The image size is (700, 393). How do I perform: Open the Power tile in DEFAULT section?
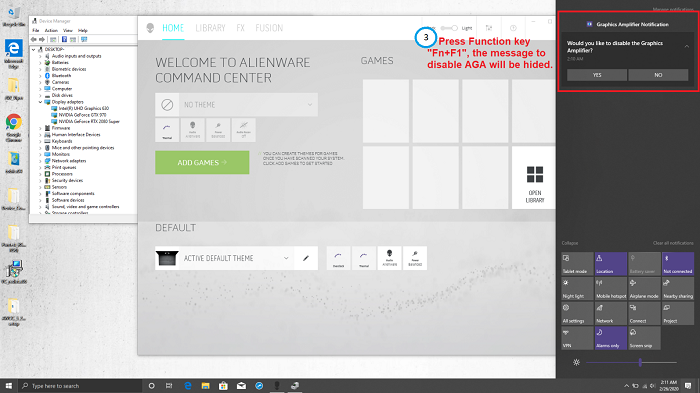click(x=415, y=258)
